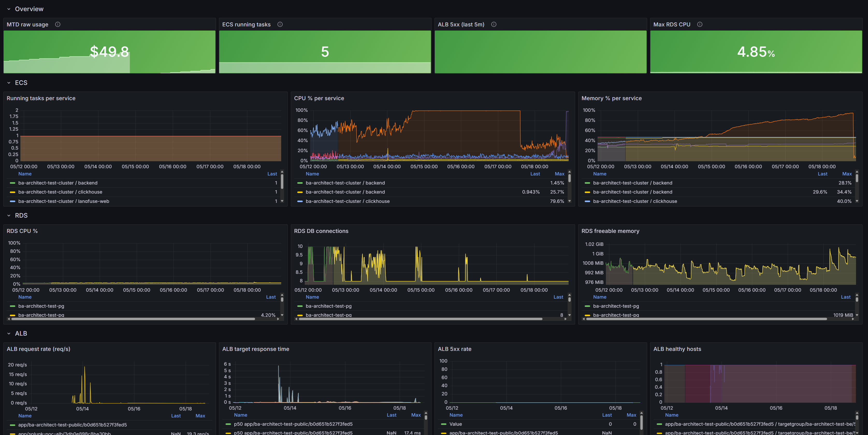Sort ALB target response time legend by Last

(392, 415)
